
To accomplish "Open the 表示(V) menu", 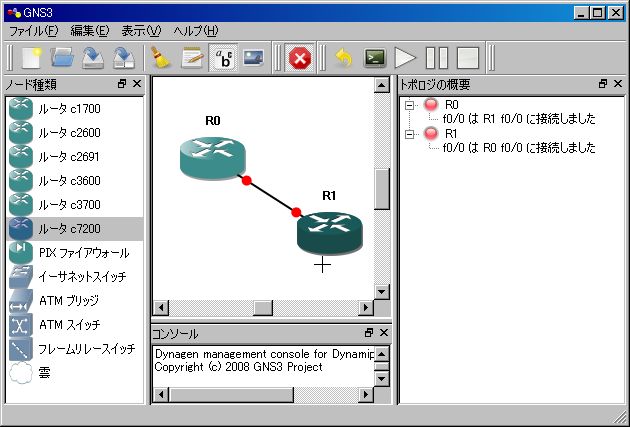I will (x=141, y=31).
